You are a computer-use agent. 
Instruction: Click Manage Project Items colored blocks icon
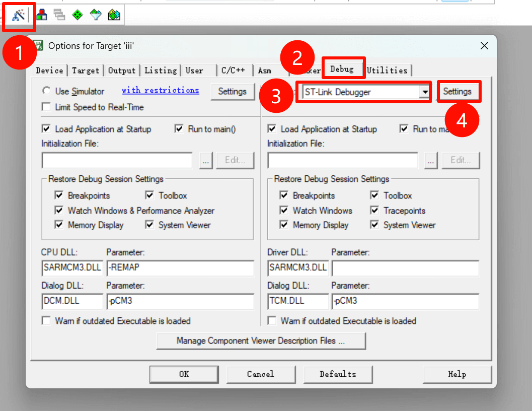point(42,15)
